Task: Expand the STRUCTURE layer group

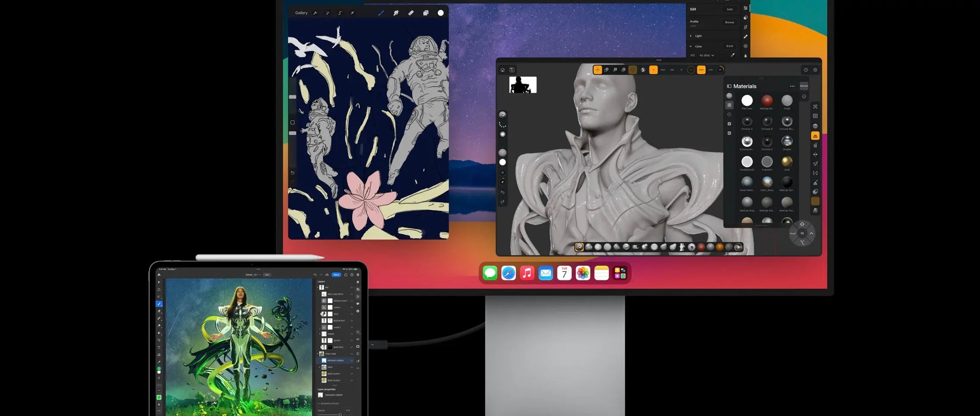Action: (318, 354)
